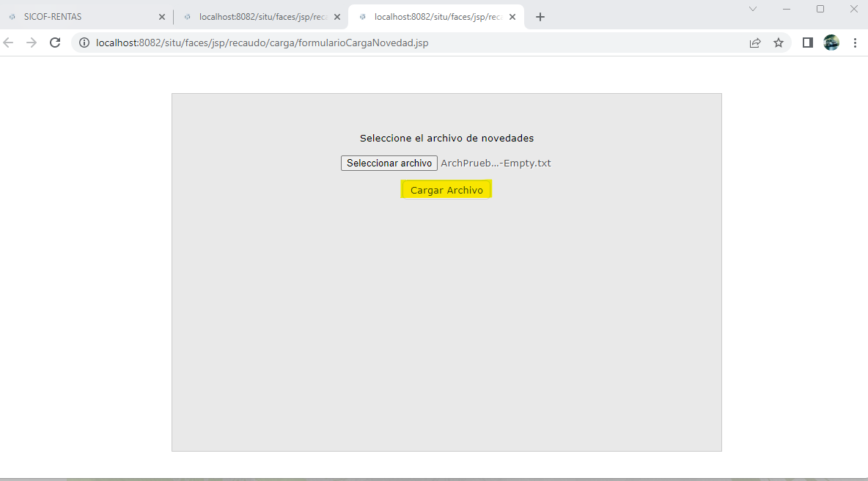
Task: Close the second localhost tab
Action: pyautogui.click(x=337, y=17)
